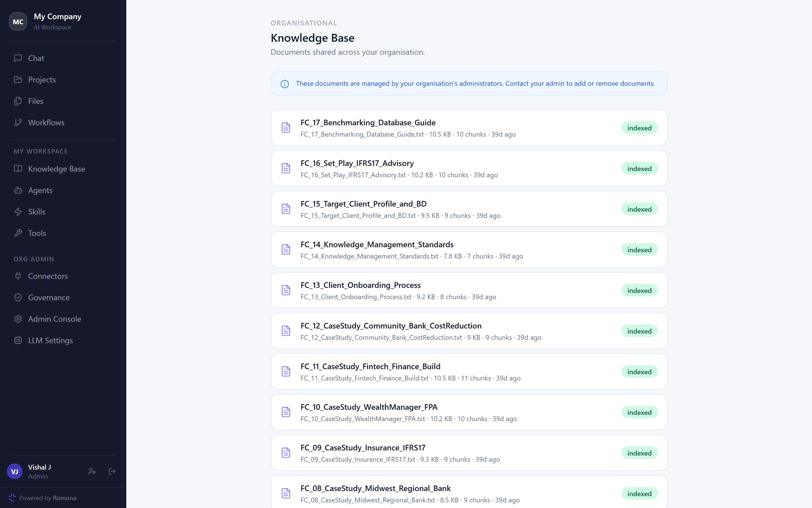Open Tools in sidebar
The height and width of the screenshot is (508, 812).
click(63, 233)
